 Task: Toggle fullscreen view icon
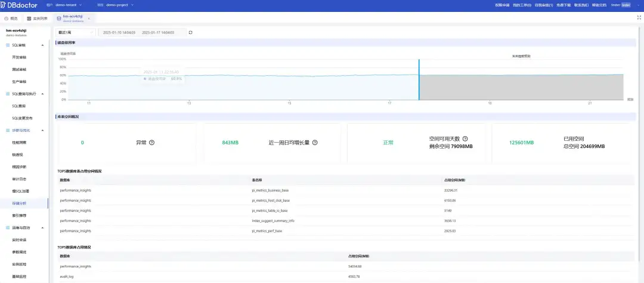[x=639, y=17]
